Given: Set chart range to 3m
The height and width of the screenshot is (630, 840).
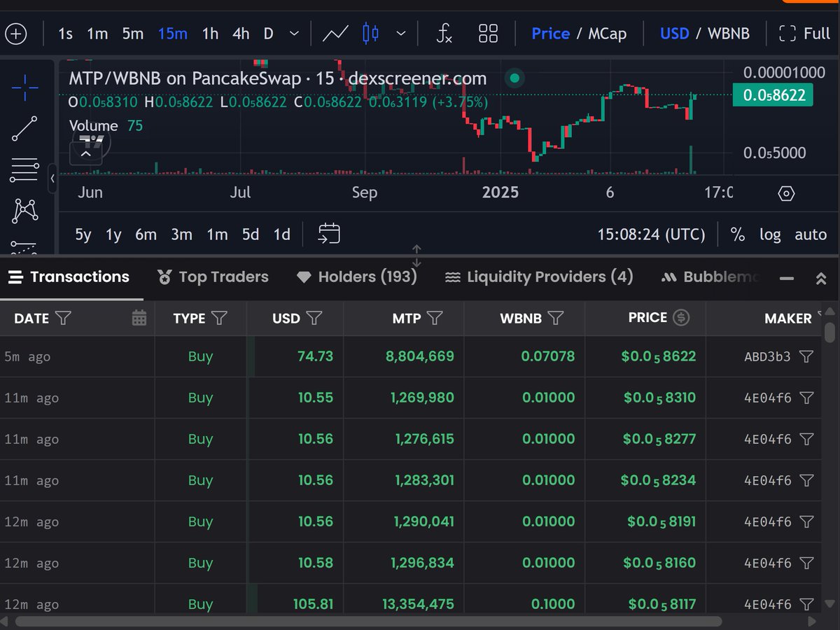Looking at the screenshot, I should point(181,234).
